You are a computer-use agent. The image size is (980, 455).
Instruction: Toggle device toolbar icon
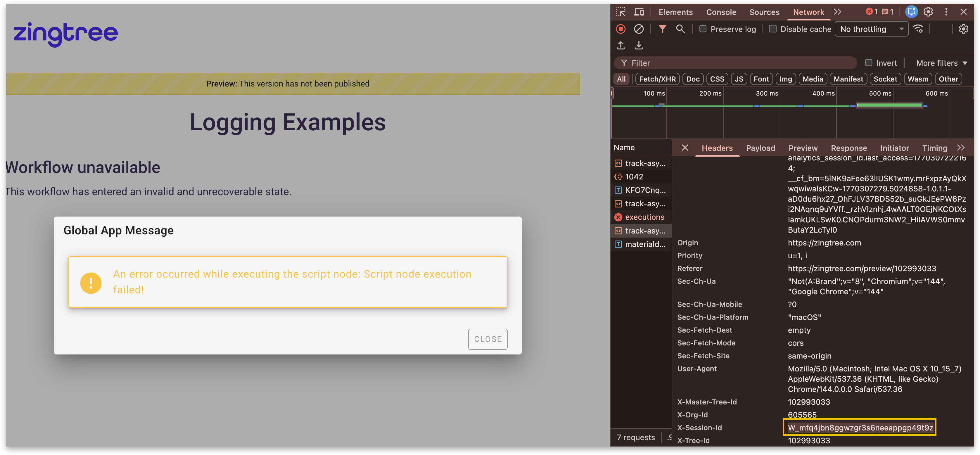(x=639, y=12)
